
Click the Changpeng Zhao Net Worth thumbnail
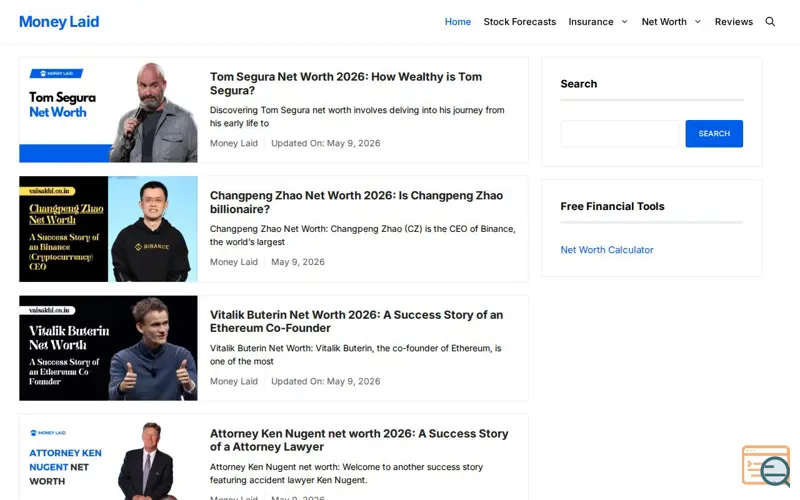(x=108, y=229)
